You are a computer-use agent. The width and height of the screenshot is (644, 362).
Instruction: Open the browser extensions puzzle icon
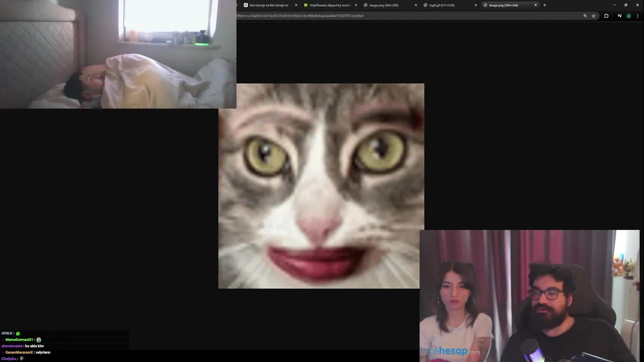click(x=606, y=16)
